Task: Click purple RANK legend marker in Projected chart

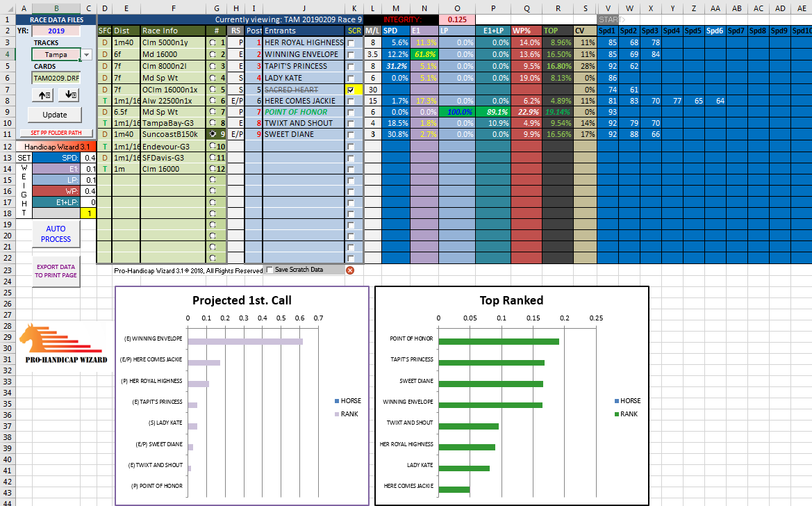Action: pos(337,414)
